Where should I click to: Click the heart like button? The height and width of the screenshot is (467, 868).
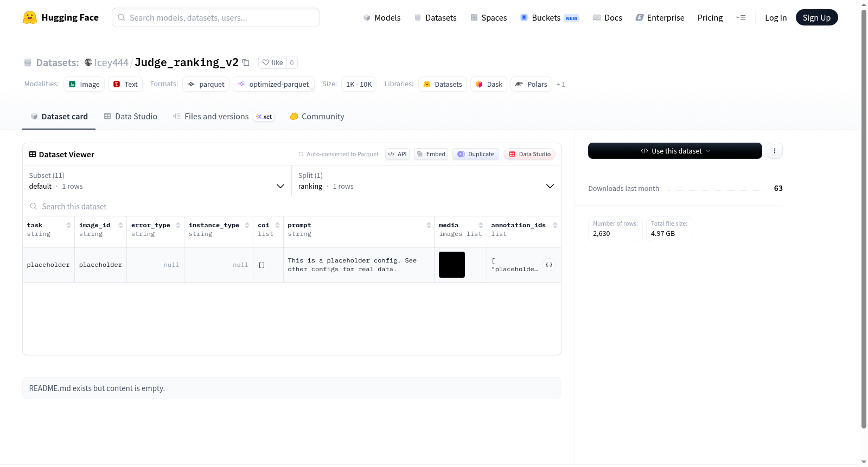coord(272,62)
